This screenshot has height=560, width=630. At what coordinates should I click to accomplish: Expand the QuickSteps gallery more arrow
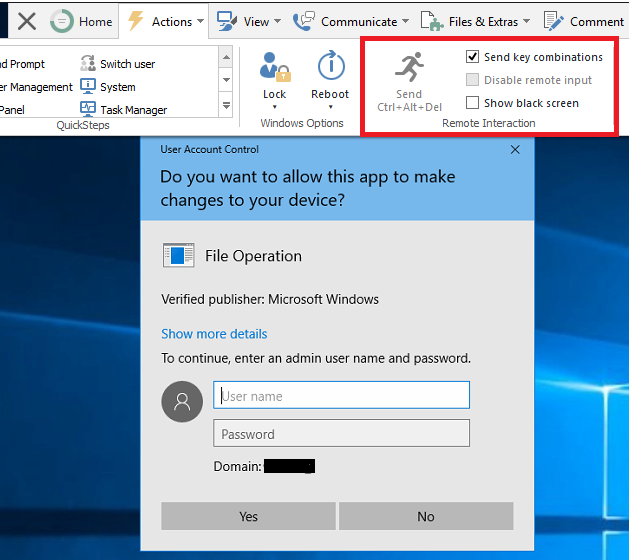227,106
